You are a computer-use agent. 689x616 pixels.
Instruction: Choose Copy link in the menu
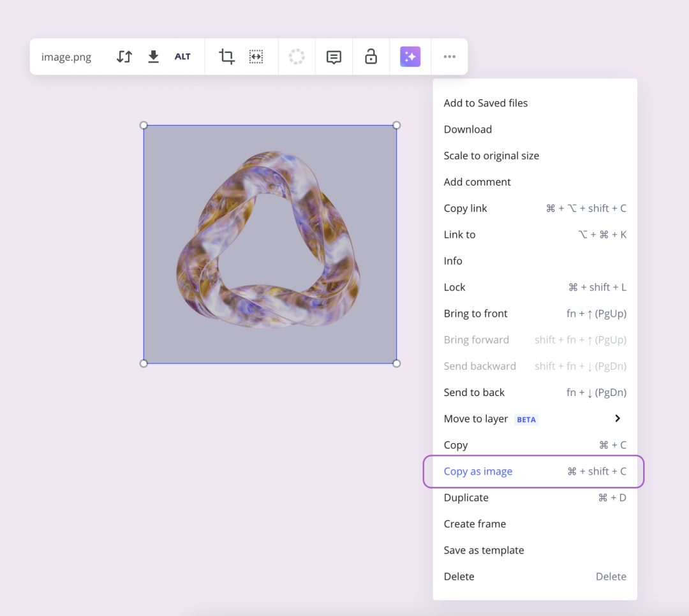click(x=535, y=209)
